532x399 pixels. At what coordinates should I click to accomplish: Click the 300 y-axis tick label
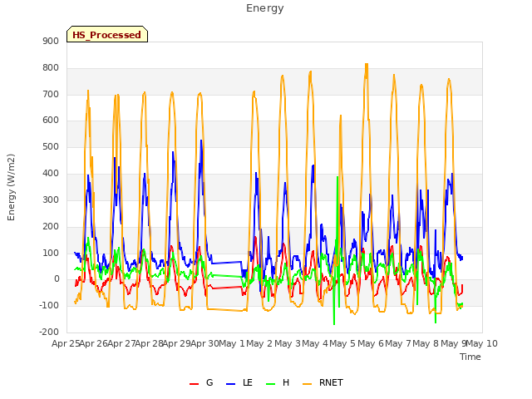[51, 199]
